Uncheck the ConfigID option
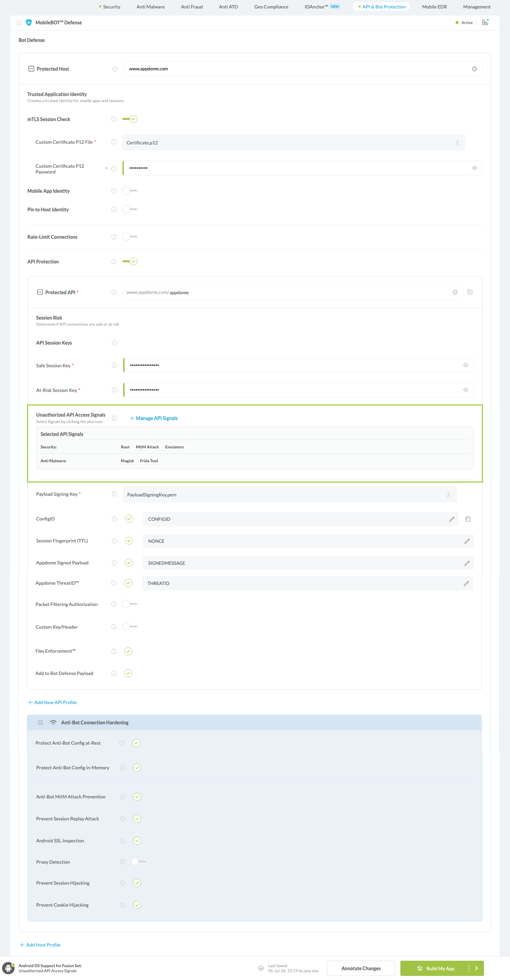Screen dimensions: 510x980 [129, 519]
